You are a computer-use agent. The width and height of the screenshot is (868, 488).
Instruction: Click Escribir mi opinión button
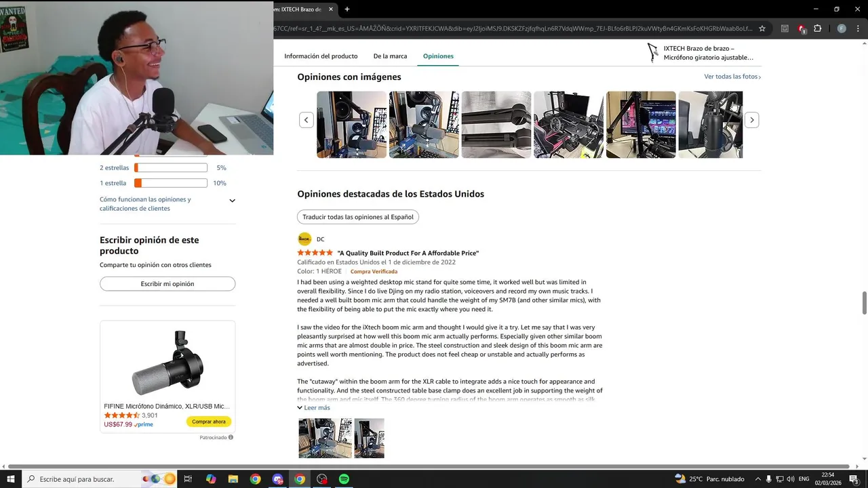click(167, 284)
